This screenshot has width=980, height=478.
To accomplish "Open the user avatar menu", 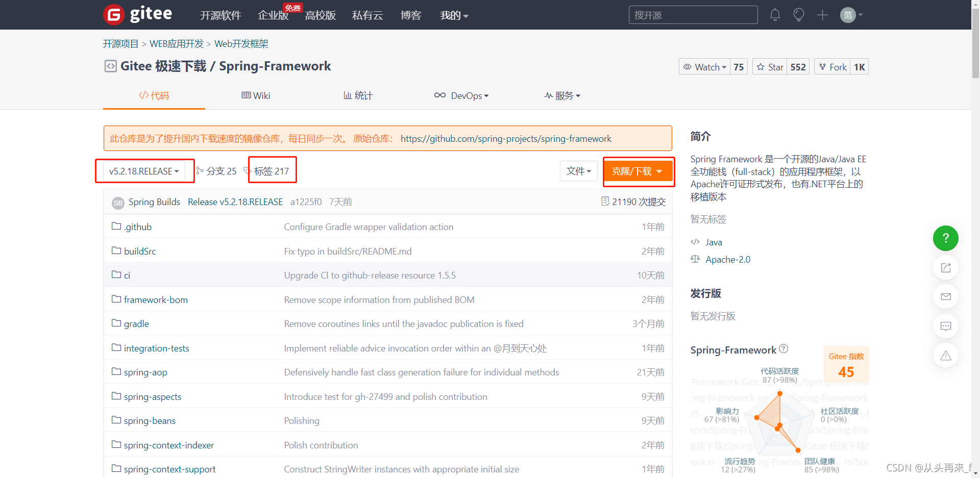I will click(851, 15).
